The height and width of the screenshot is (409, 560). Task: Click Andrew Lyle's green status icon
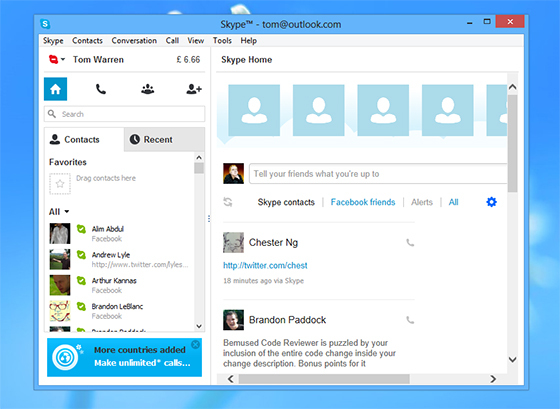coord(81,255)
